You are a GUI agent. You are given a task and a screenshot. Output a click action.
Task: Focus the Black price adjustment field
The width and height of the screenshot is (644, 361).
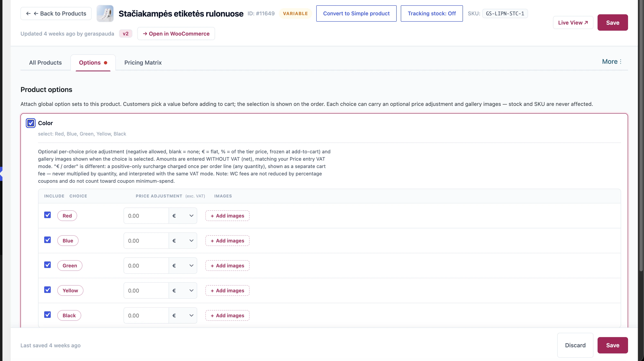click(x=146, y=316)
